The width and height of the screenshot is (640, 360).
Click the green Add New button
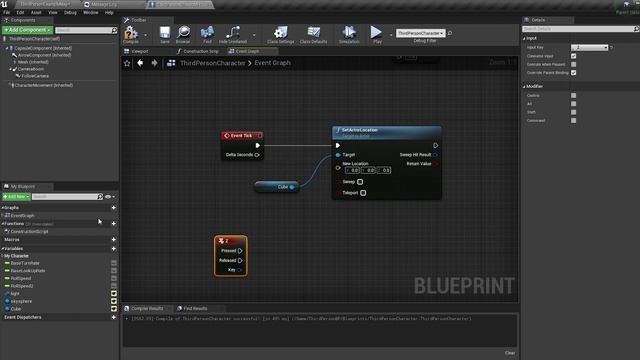(x=16, y=197)
